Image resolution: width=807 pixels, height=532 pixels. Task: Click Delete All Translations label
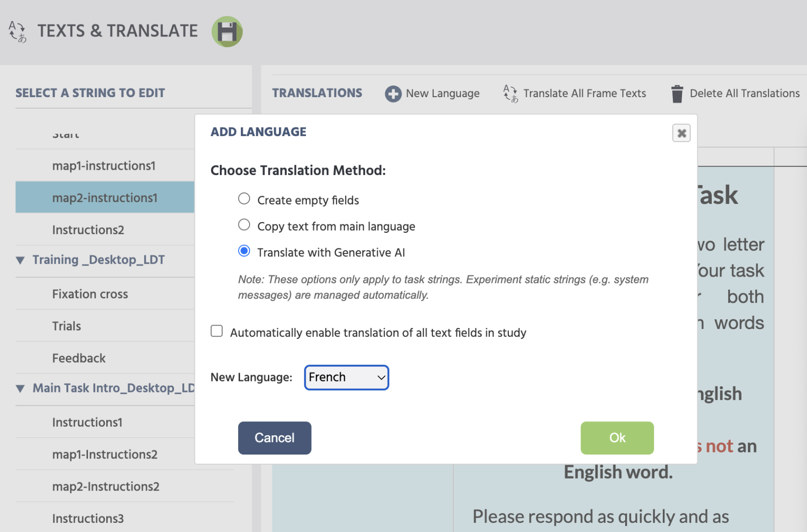coord(744,93)
